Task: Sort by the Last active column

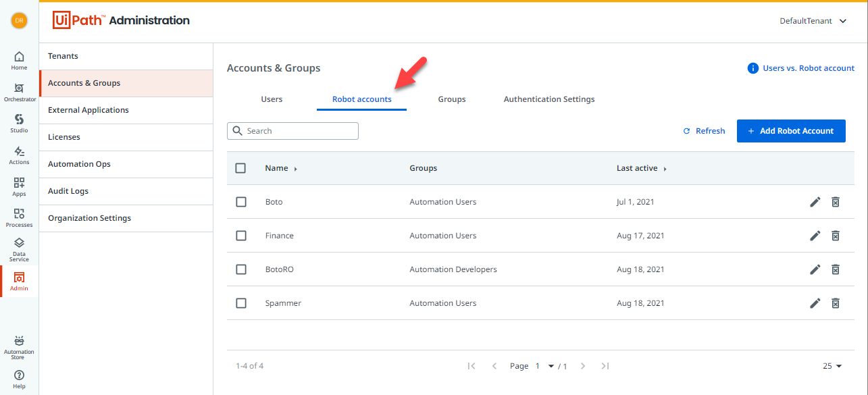Action: [x=642, y=168]
